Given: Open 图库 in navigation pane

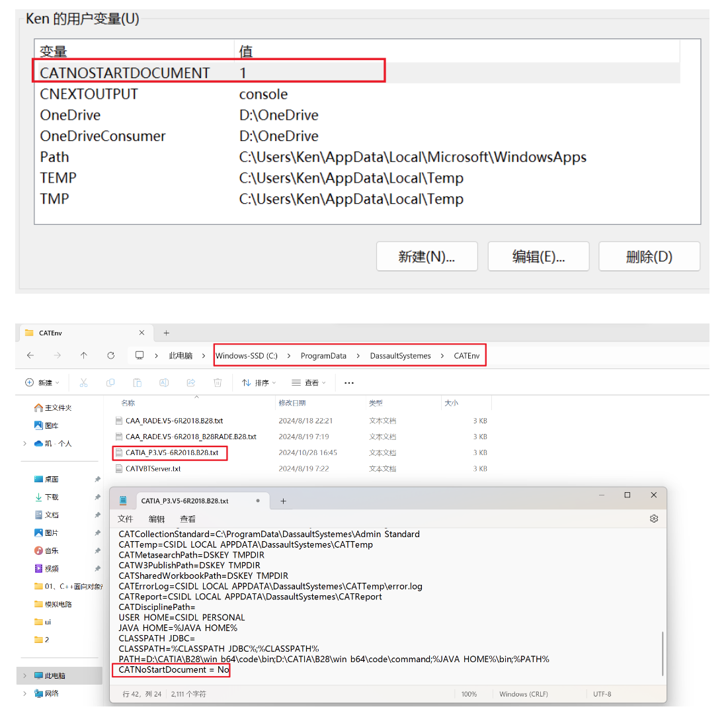Looking at the screenshot, I should coord(46,425).
